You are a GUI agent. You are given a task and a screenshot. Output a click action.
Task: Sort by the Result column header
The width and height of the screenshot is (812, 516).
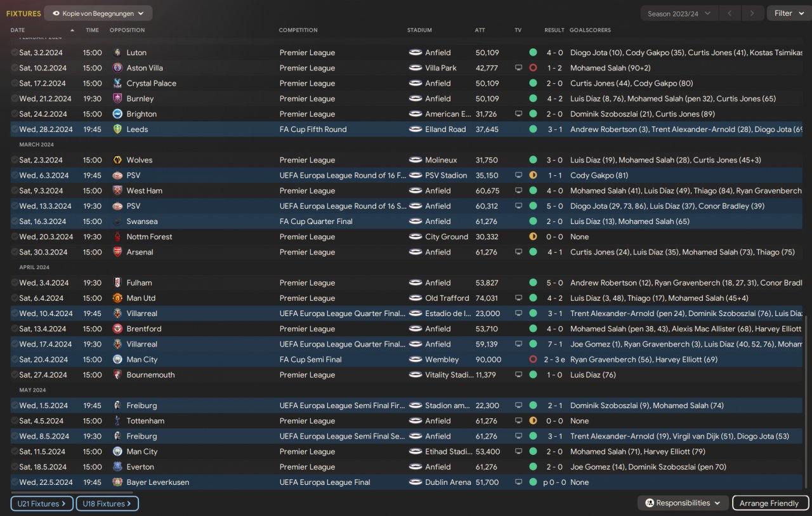(x=554, y=30)
